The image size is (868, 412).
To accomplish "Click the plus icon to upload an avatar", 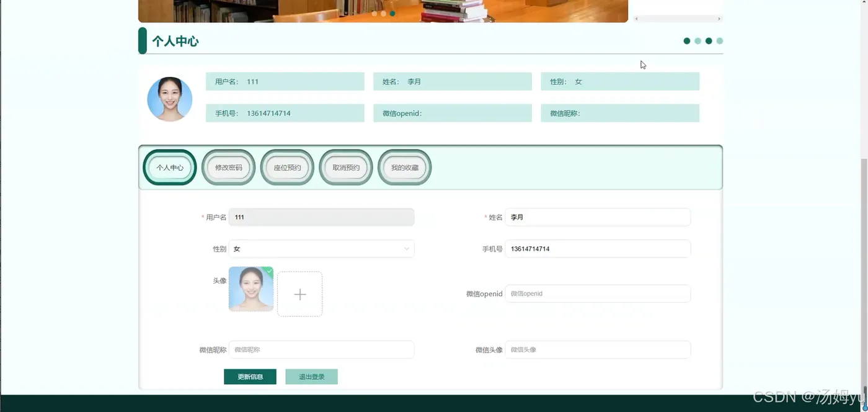I will [299, 294].
